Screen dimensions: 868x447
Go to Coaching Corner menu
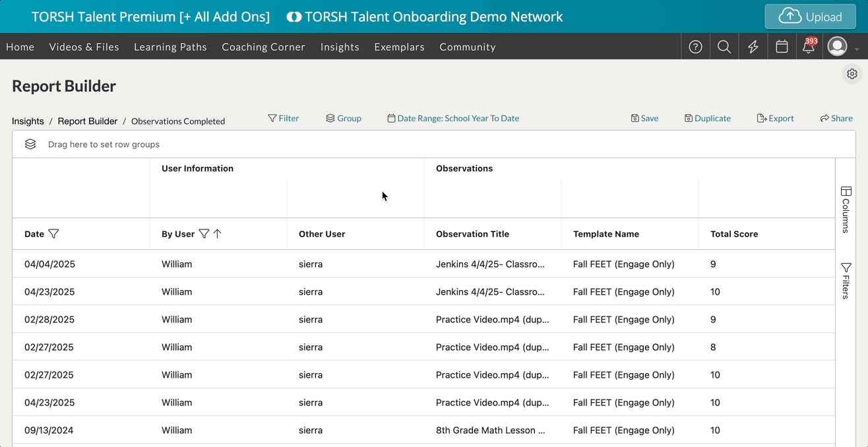[x=263, y=47]
